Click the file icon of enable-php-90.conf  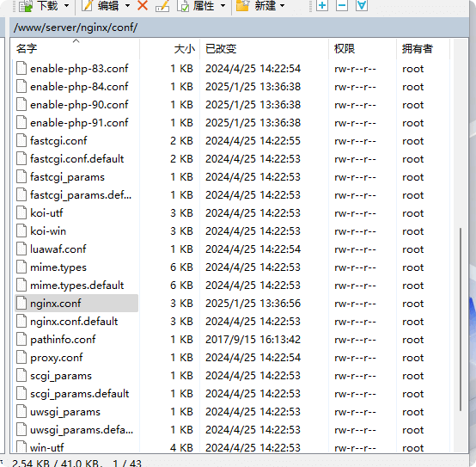pyautogui.click(x=21, y=105)
